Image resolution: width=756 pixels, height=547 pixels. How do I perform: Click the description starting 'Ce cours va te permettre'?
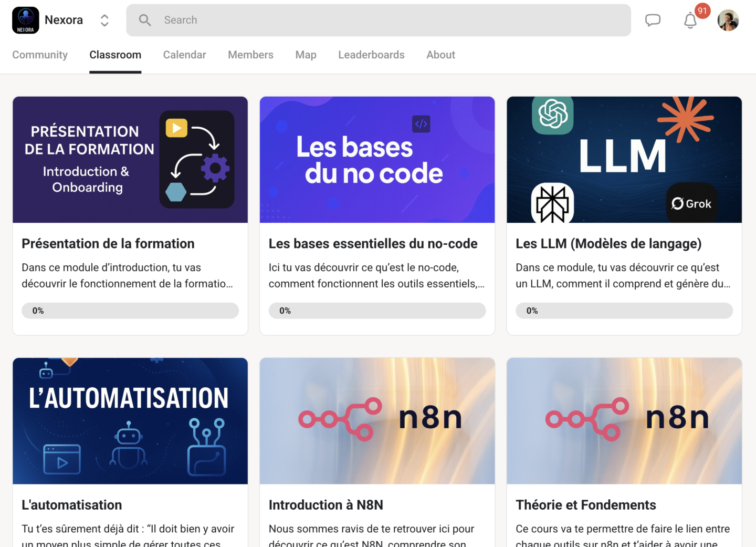623,535
